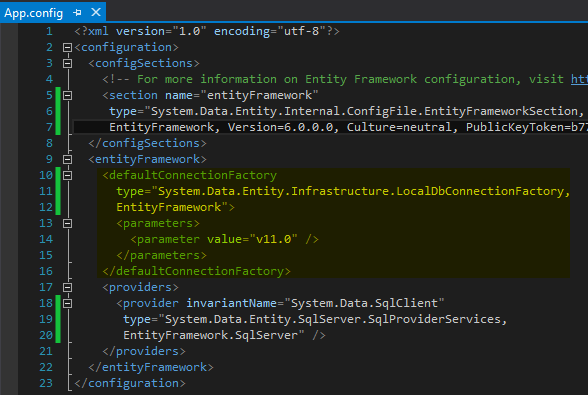Click line number 8 in the gutter
Image resolution: width=588 pixels, height=395 pixels.
point(49,143)
